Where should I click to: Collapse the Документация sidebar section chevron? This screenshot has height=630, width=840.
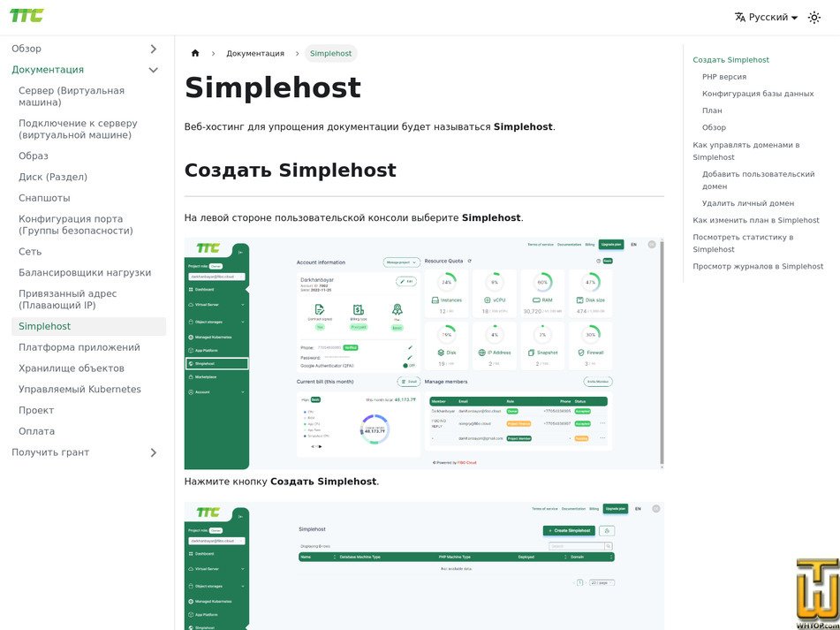pyautogui.click(x=153, y=70)
